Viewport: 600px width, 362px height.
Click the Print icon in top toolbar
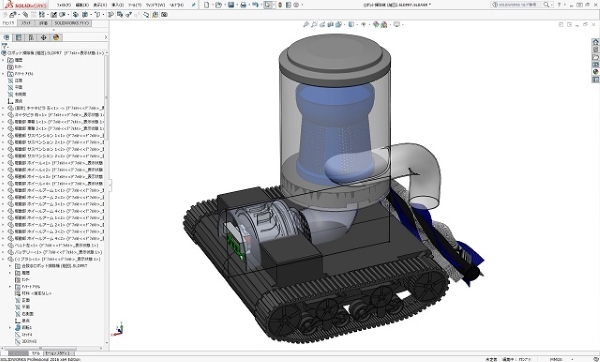(x=243, y=5)
